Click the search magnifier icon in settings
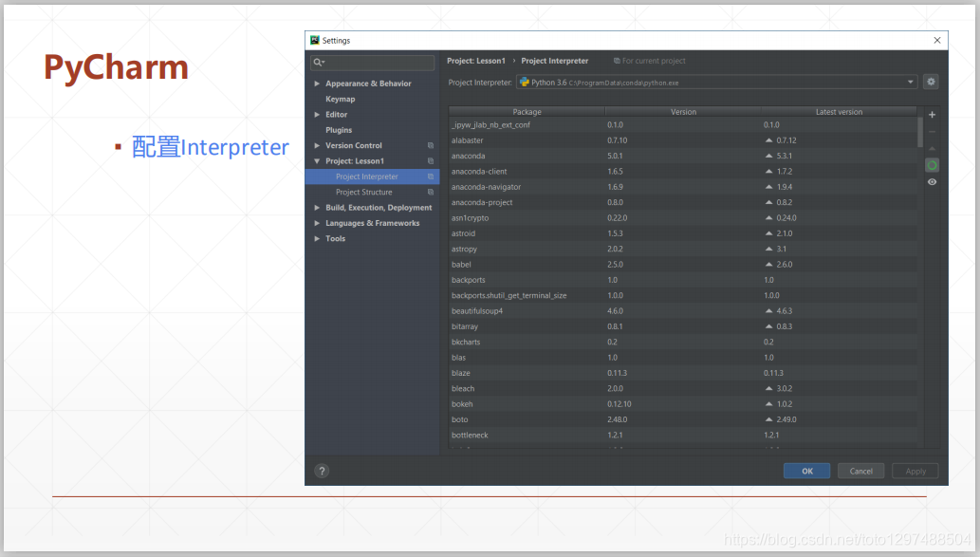Image resolution: width=980 pixels, height=557 pixels. click(318, 63)
